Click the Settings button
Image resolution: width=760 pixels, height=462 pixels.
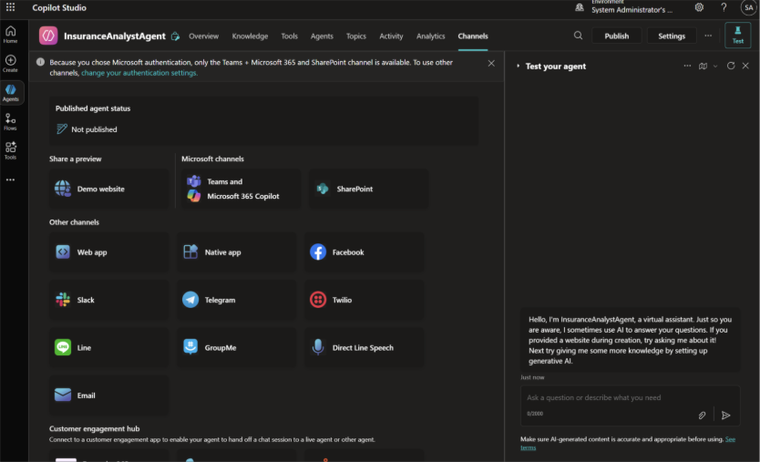click(x=671, y=36)
